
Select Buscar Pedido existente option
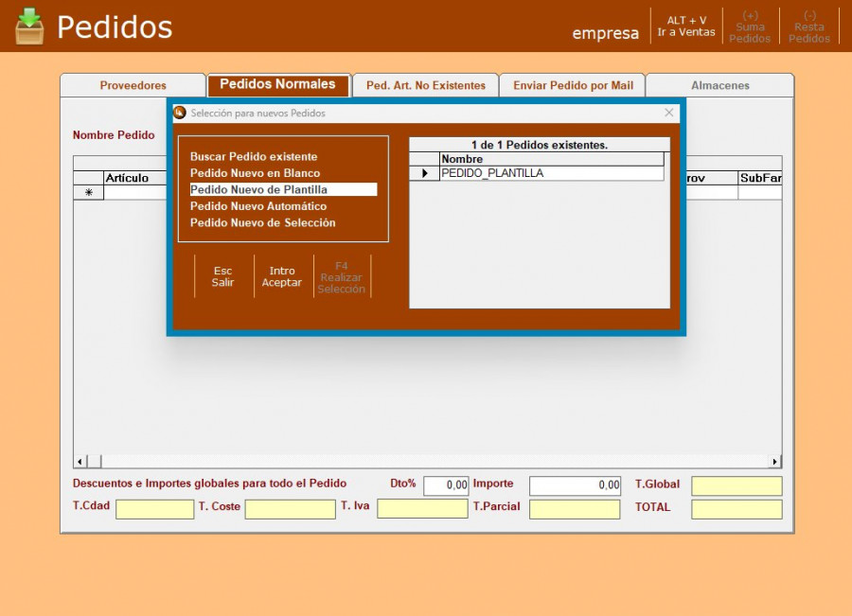point(254,157)
